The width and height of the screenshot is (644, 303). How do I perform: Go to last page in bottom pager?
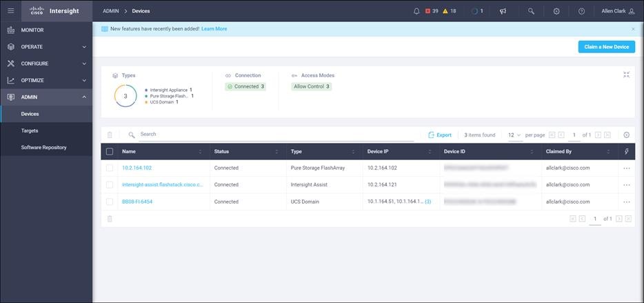pyautogui.click(x=628, y=219)
